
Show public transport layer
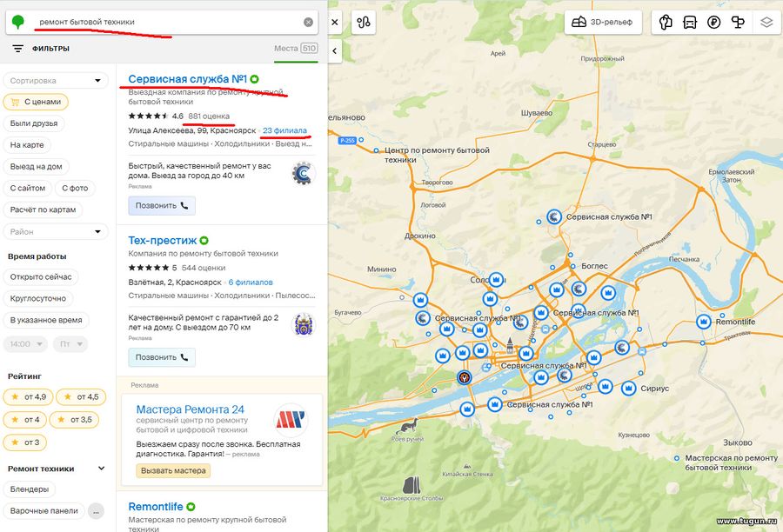click(690, 22)
